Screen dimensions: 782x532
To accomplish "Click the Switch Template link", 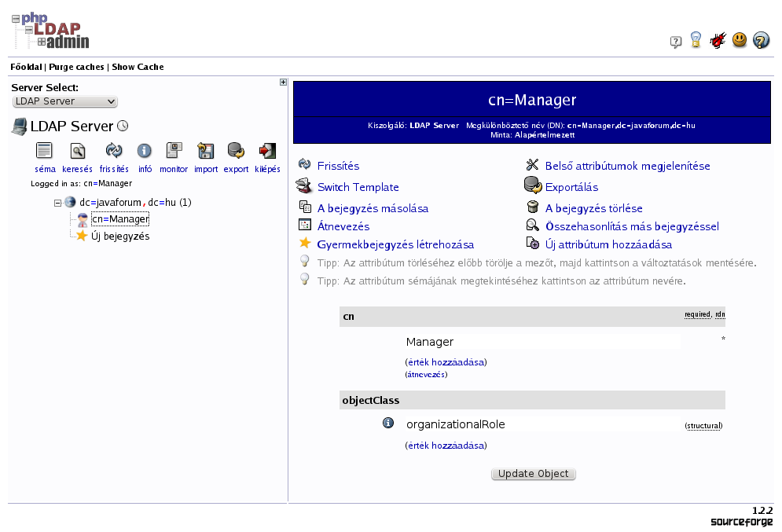I will pos(358,187).
